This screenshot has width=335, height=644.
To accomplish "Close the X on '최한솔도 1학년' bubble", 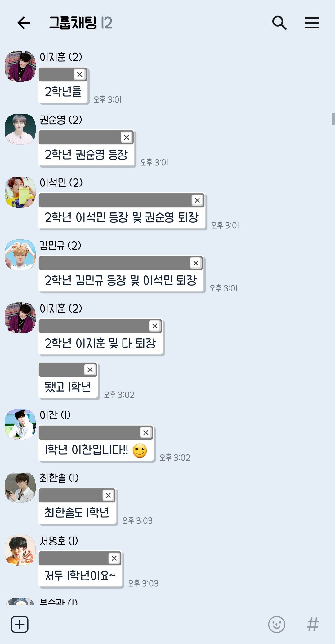I will point(108,495).
